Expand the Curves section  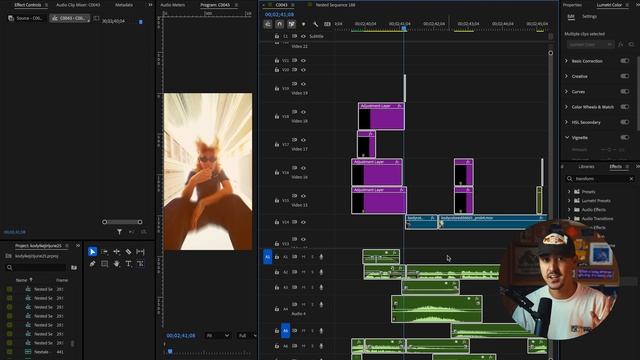(x=567, y=91)
